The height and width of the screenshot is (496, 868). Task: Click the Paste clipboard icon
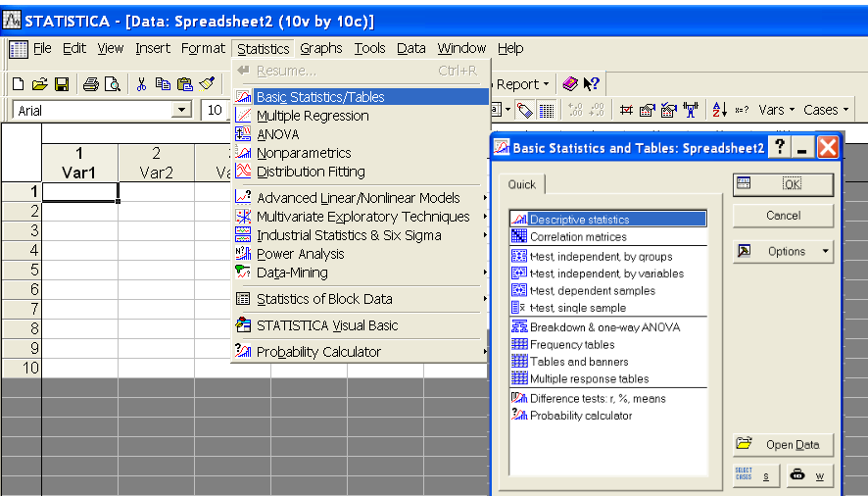click(184, 84)
